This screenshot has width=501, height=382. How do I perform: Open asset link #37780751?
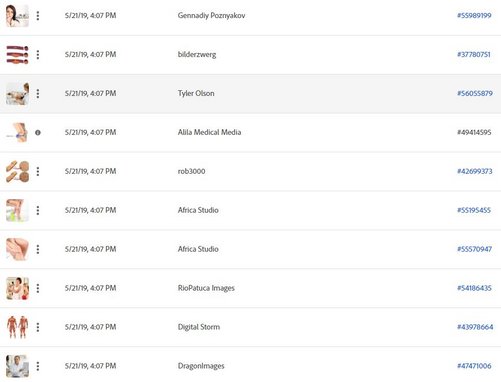tap(474, 54)
